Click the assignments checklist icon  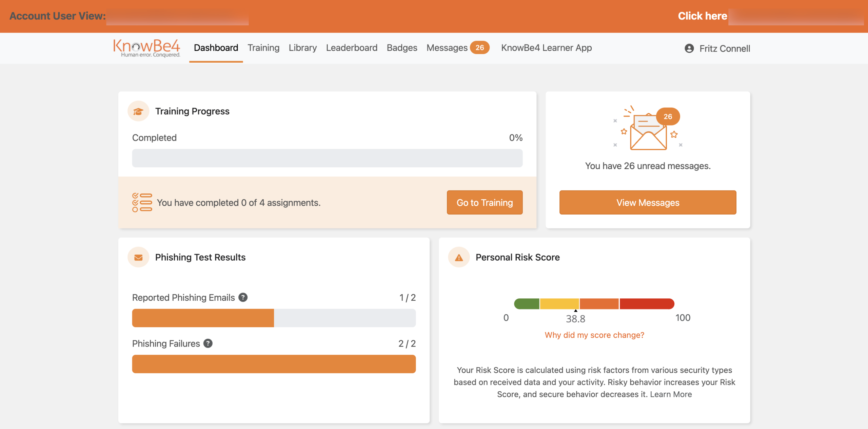pyautogui.click(x=142, y=202)
